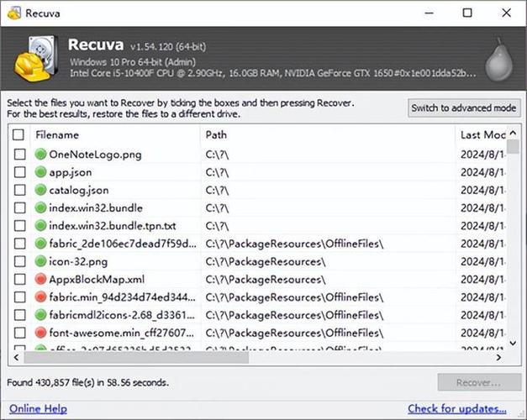Select the index.win32.bundle.tpn.txt filename
527x420 pixels.
pyautogui.click(x=113, y=225)
